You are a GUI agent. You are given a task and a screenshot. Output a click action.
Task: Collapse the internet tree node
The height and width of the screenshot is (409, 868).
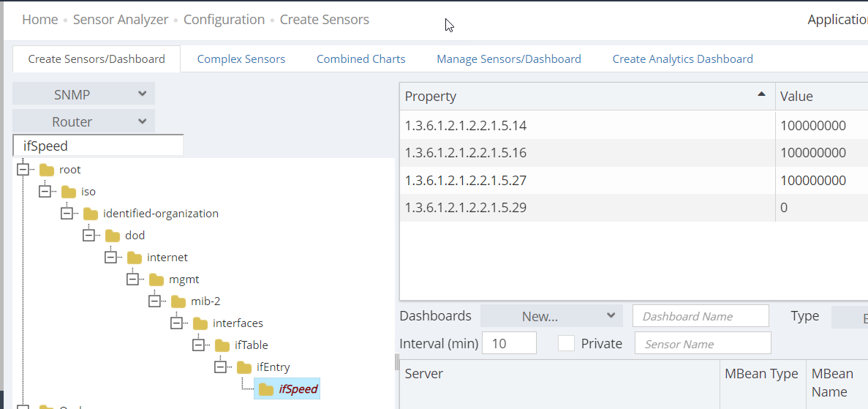(x=110, y=258)
